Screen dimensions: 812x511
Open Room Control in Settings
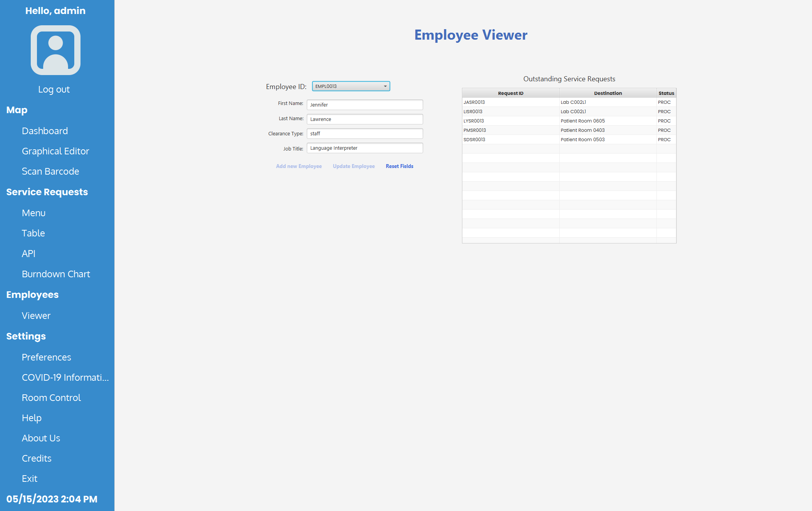click(x=51, y=397)
